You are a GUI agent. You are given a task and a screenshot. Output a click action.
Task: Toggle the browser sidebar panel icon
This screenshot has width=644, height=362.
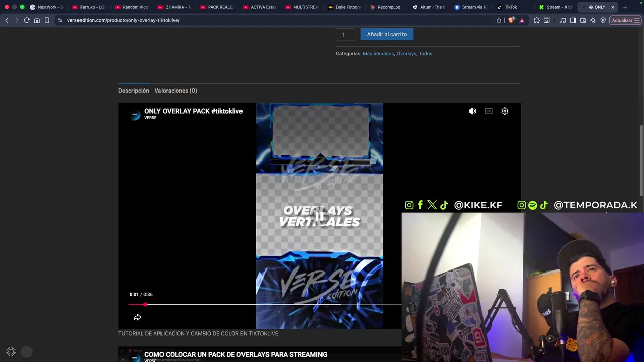(573, 20)
